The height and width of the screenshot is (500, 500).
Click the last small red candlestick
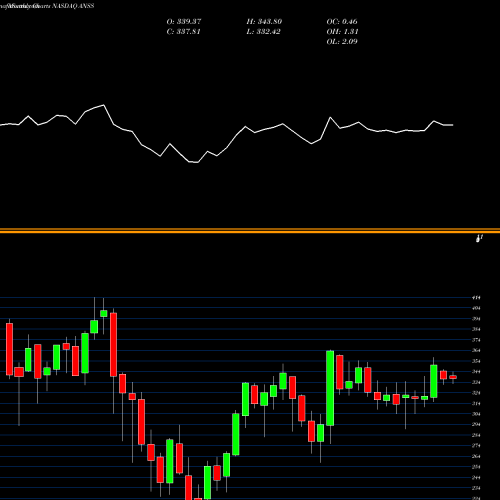click(453, 377)
